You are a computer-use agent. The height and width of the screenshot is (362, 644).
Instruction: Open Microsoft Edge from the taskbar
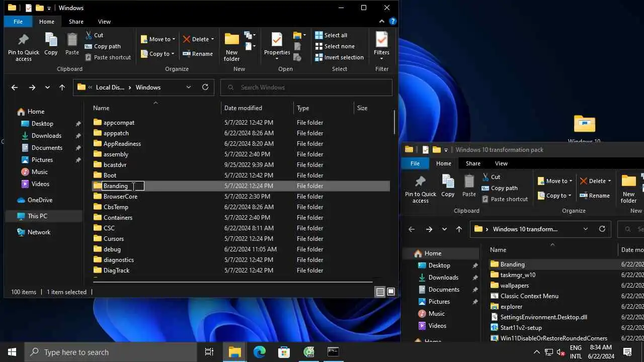259,352
